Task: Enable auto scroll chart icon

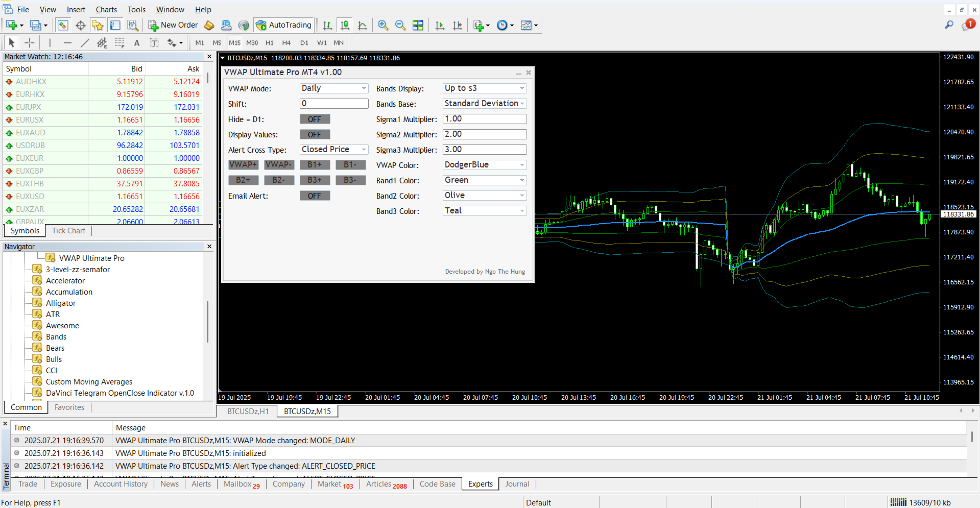Action: click(x=440, y=25)
